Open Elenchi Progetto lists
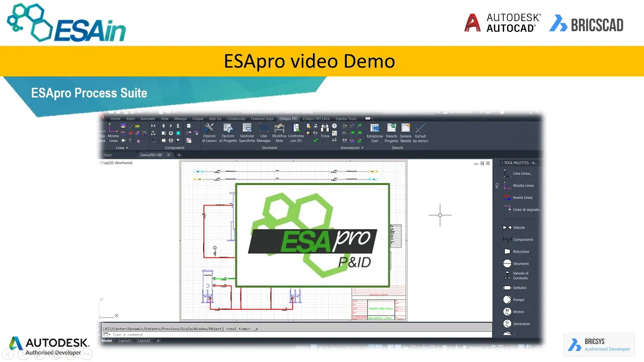 tap(391, 133)
